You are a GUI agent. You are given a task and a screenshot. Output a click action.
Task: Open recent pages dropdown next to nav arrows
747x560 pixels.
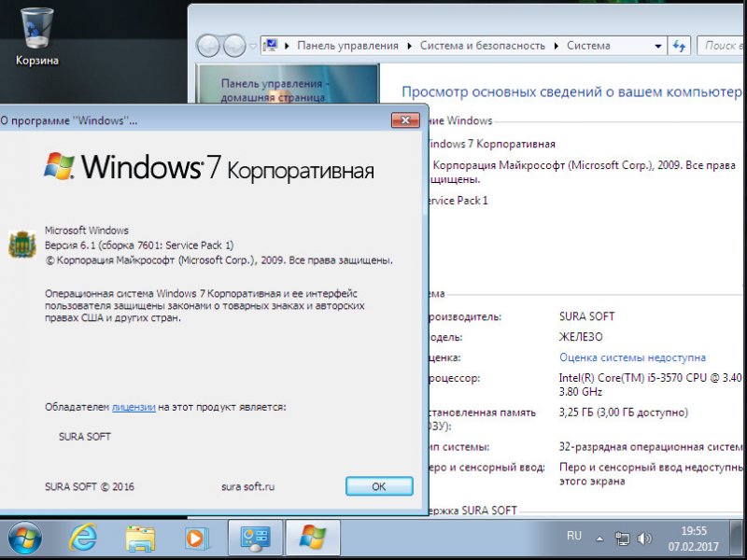253,46
